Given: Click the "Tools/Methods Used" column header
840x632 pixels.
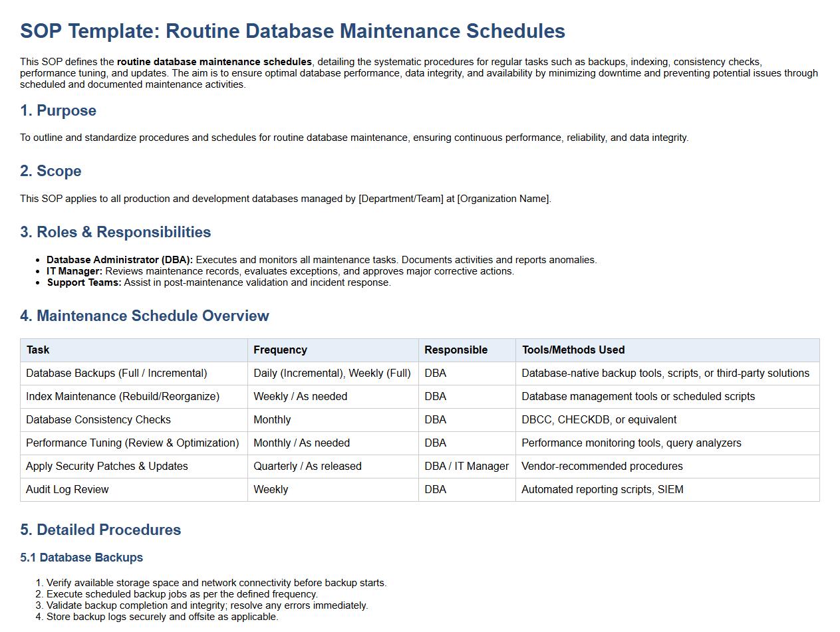Looking at the screenshot, I should click(573, 350).
